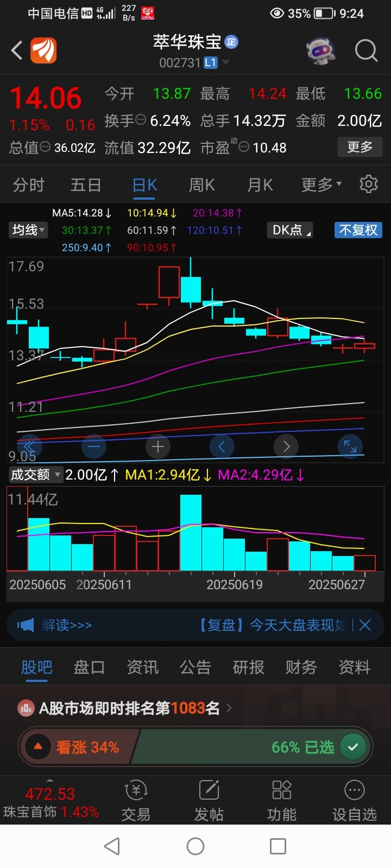Open the 资料 profile tab
Viewport: 391px width, 868px height.
pyautogui.click(x=355, y=667)
